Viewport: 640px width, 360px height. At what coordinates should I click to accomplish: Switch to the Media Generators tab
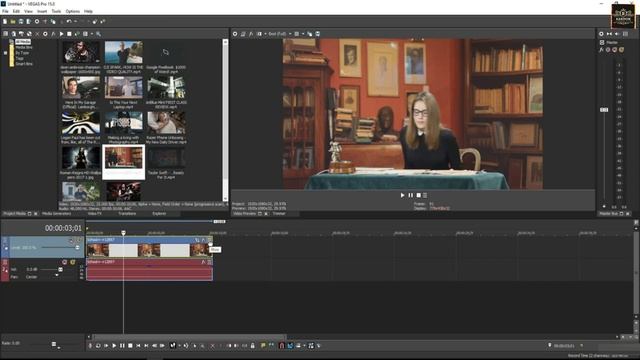56,213
